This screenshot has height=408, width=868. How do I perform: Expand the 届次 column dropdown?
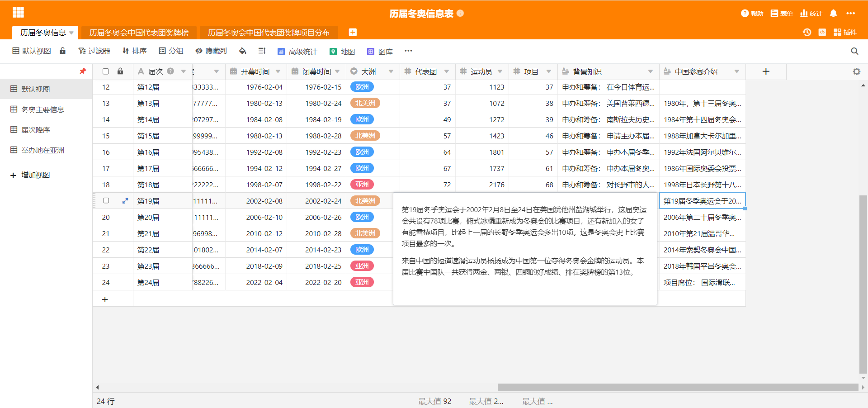pyautogui.click(x=184, y=71)
